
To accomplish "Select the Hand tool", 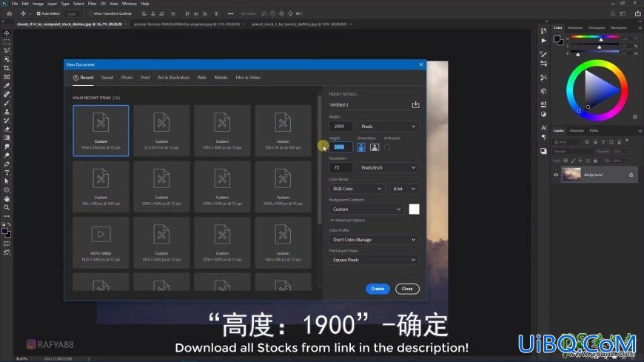I will click(7, 199).
